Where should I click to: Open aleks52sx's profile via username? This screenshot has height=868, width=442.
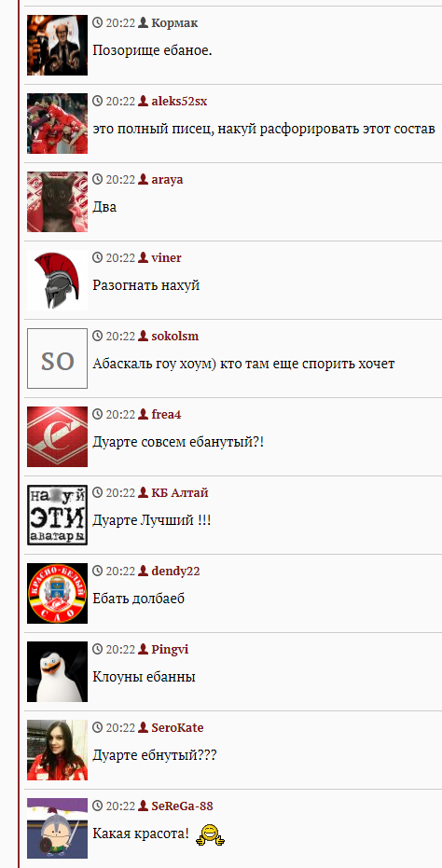coord(179,101)
